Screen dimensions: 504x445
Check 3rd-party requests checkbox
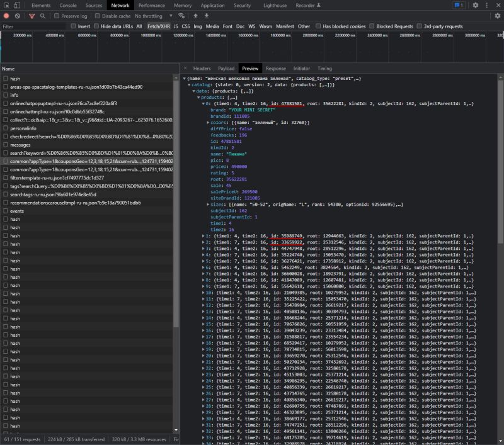point(419,26)
